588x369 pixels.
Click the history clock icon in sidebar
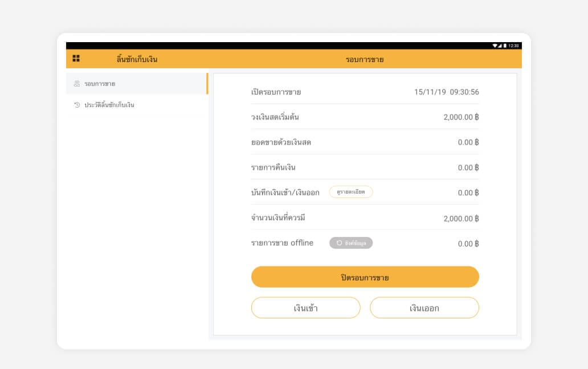(x=77, y=105)
